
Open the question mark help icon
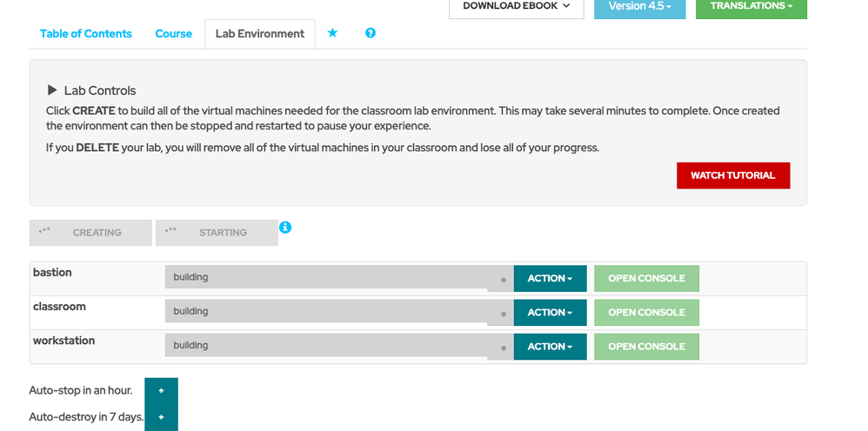click(371, 33)
